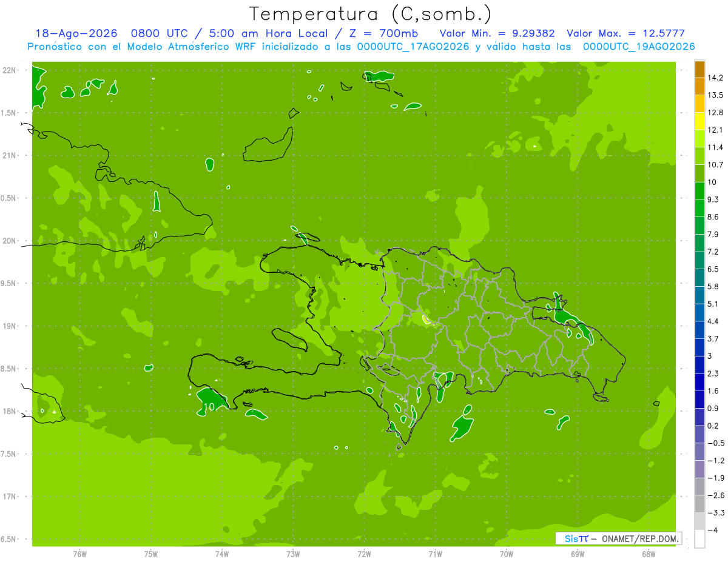Click the map title 'Temperatura (C,somb.)'

(371, 13)
